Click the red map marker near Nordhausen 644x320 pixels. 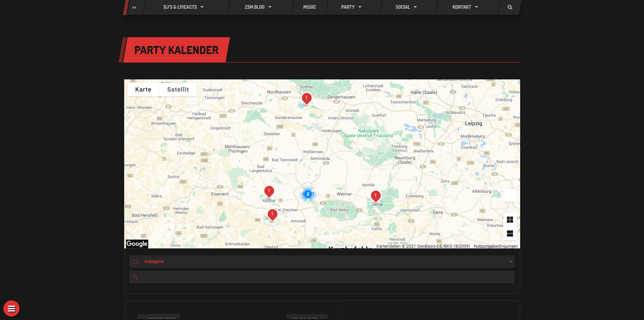pos(307,99)
